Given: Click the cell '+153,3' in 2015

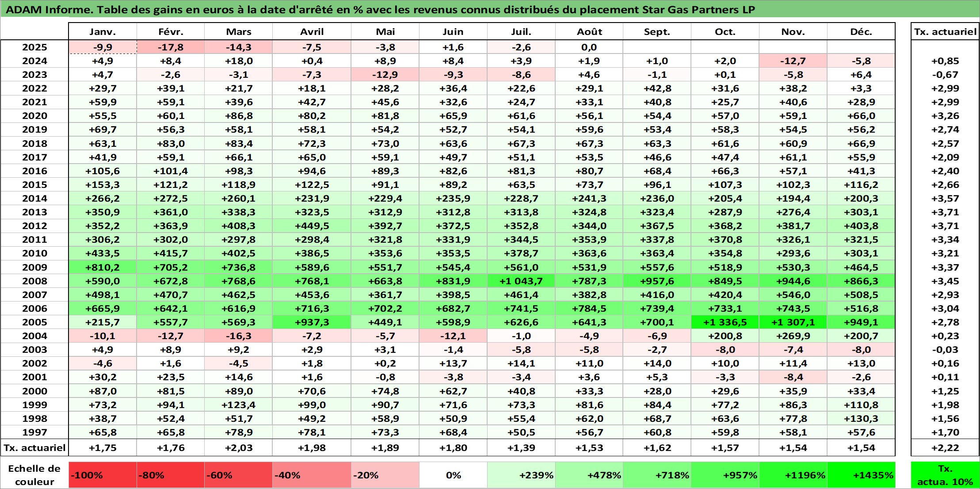Looking at the screenshot, I should (103, 185).
